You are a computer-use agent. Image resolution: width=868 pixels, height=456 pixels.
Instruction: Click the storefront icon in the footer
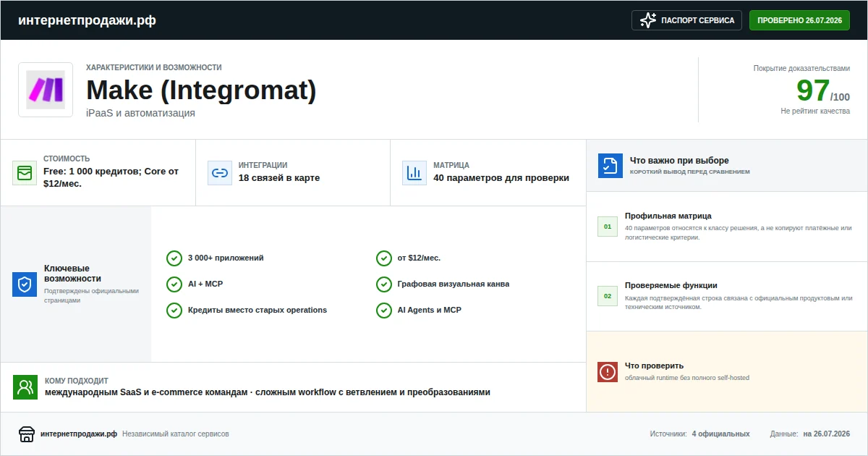(x=27, y=434)
